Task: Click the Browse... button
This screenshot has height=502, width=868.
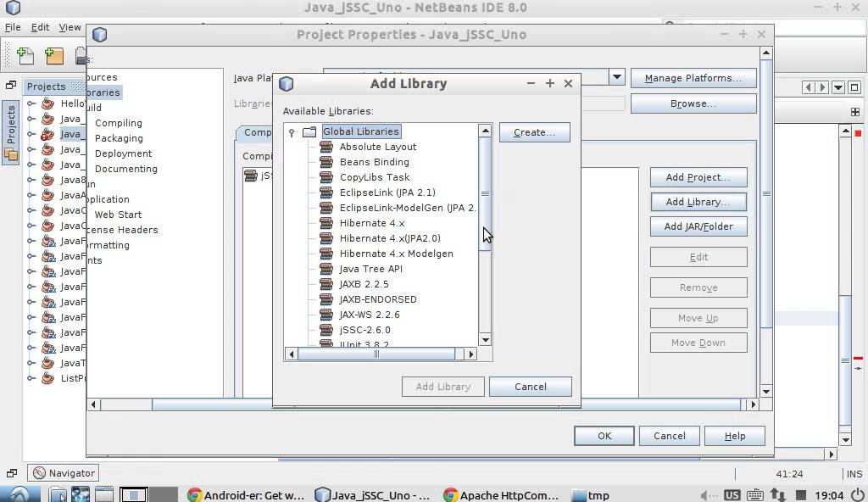Action: pos(693,103)
